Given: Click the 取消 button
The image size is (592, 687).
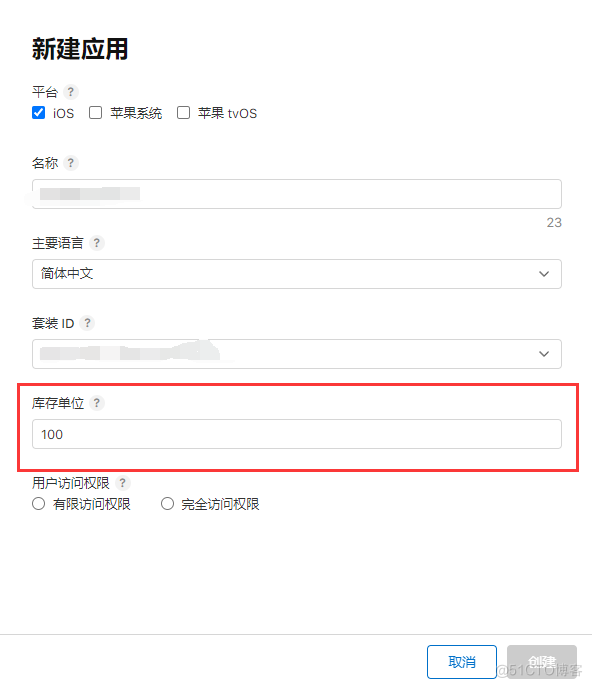Looking at the screenshot, I should [462, 662].
